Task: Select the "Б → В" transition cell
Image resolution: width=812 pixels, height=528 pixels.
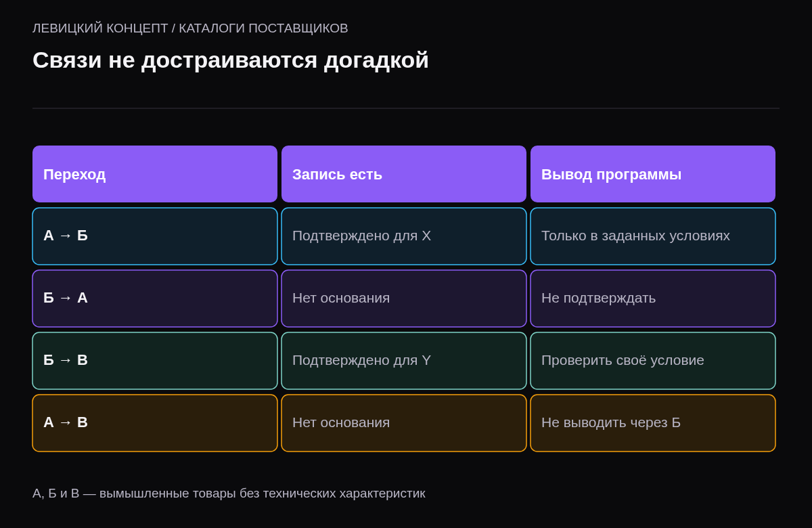Action: point(155,361)
